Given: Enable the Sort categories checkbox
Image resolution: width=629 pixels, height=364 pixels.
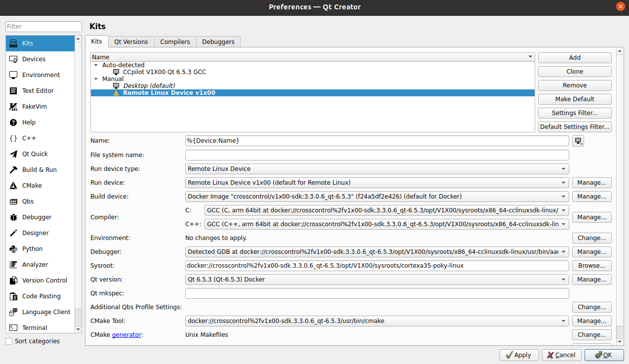Looking at the screenshot, I should [8, 341].
